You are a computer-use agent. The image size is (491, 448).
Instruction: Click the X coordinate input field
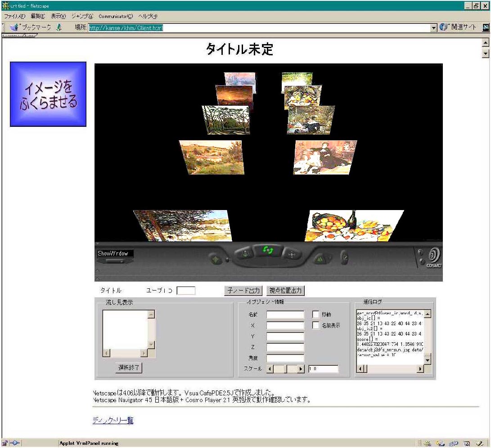(x=285, y=325)
